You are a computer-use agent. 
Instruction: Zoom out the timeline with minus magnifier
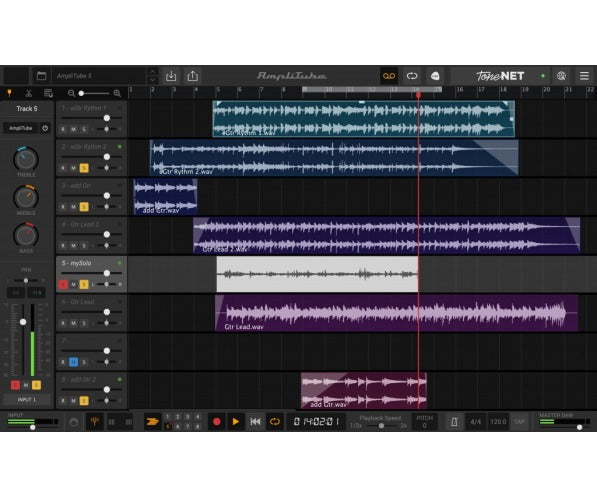tap(71, 93)
